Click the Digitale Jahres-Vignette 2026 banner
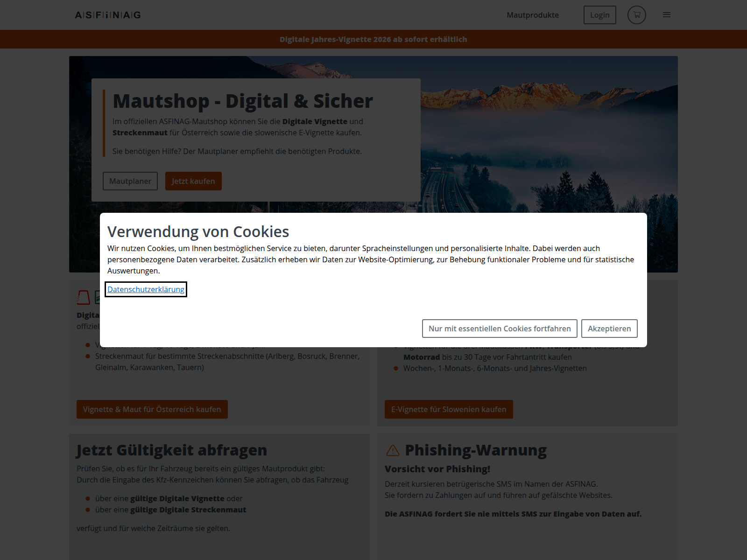 coord(373,39)
